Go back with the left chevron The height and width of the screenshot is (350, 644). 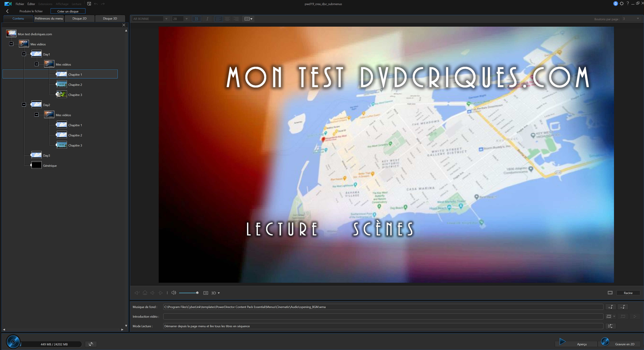[7, 11]
